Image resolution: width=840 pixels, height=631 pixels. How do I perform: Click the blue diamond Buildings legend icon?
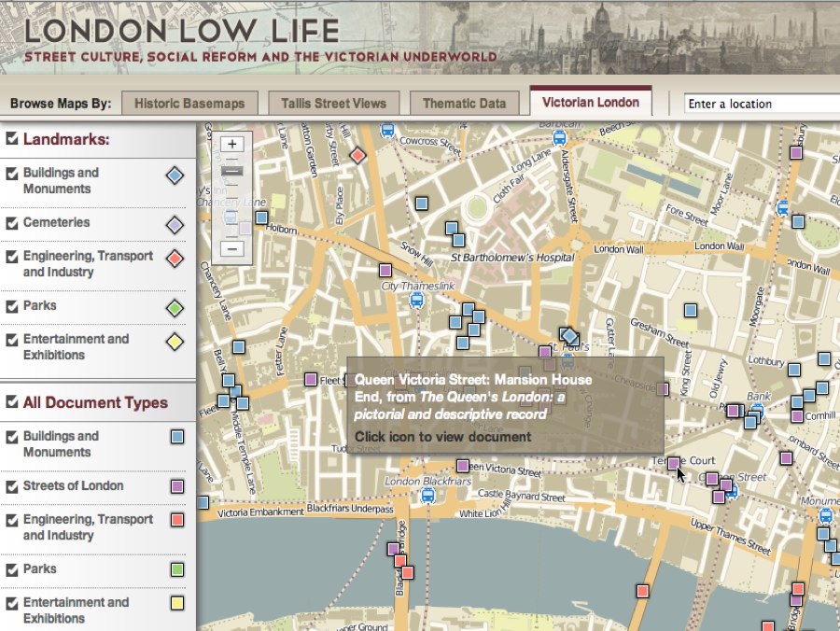click(x=175, y=175)
